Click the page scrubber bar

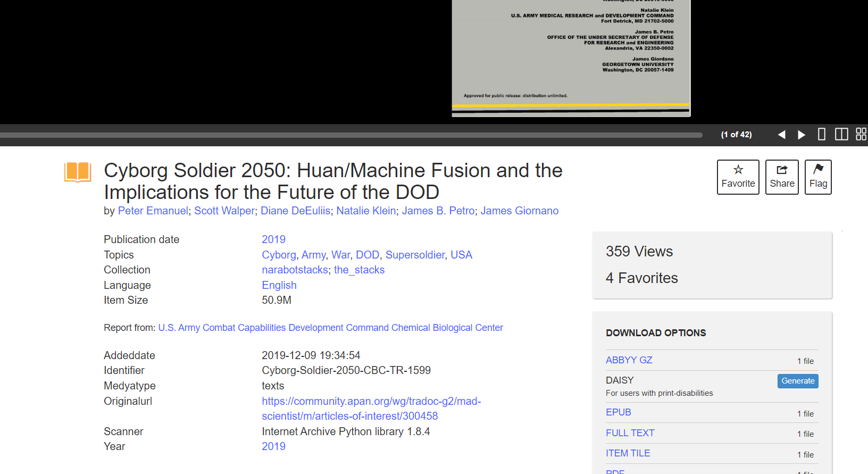(x=351, y=135)
